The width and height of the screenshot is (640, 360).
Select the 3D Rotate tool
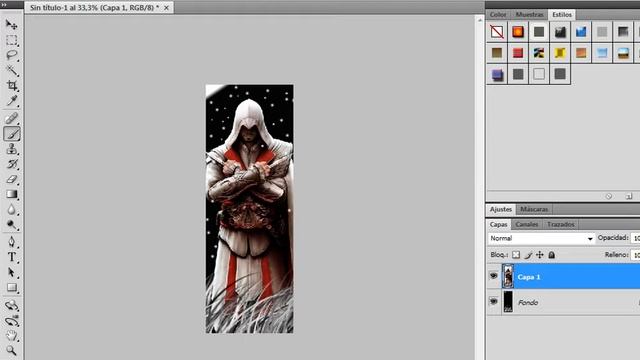11,305
